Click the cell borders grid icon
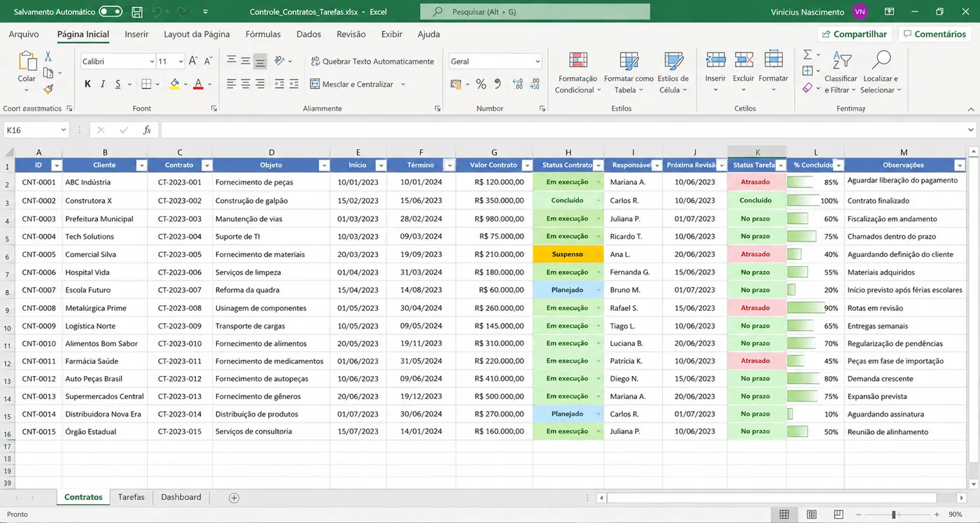980x523 pixels. pyautogui.click(x=146, y=84)
